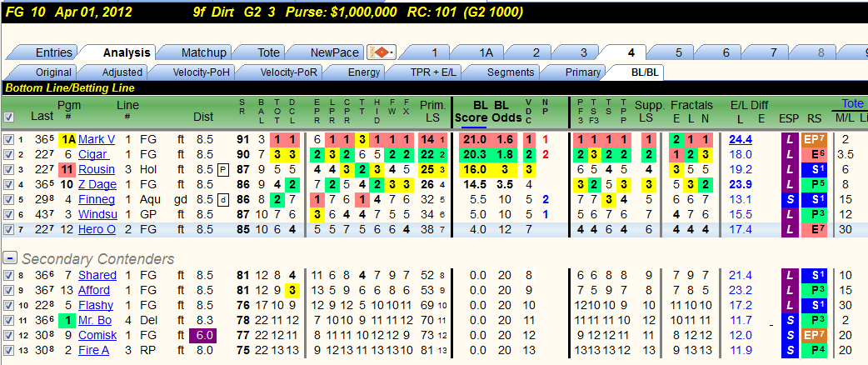Click the 14.5 BL Score for Z Dage

point(476,184)
